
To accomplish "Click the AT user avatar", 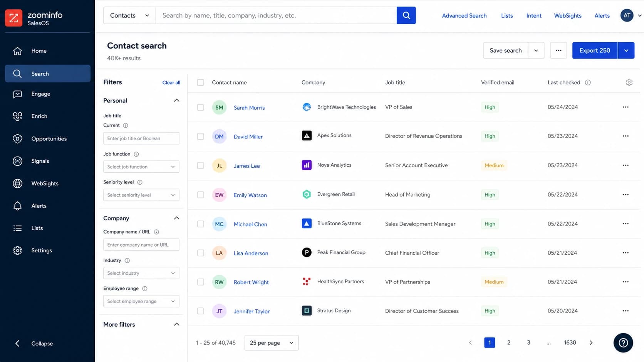I will pos(627,15).
